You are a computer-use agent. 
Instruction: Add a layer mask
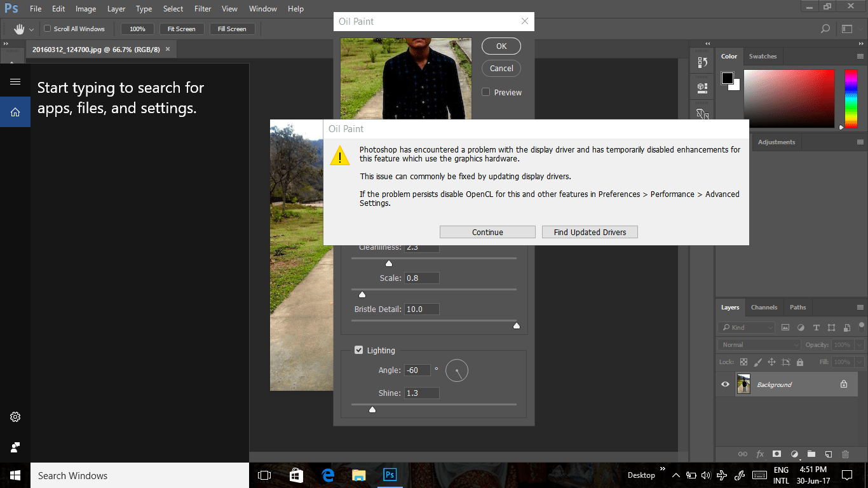click(776, 454)
